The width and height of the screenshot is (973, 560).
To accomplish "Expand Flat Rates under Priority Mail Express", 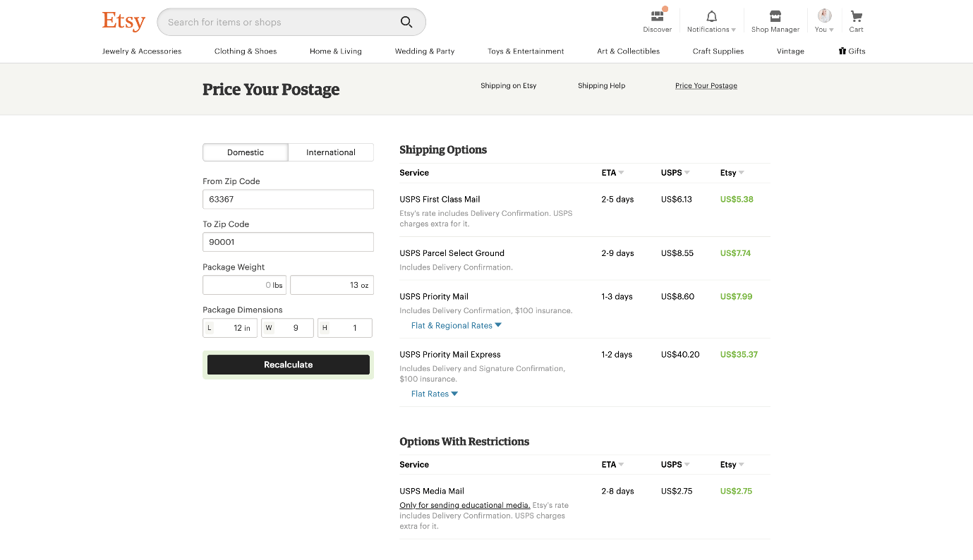I will 434,394.
